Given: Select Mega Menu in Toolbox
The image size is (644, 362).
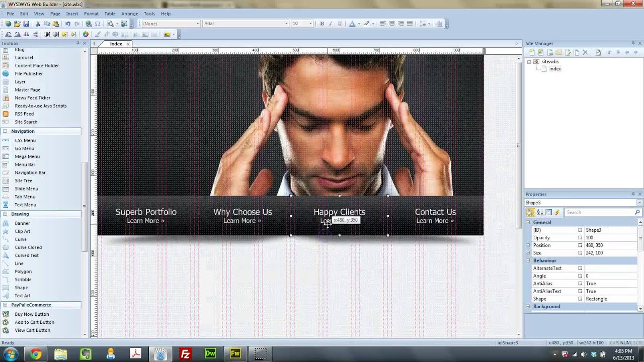Looking at the screenshot, I should [27, 156].
